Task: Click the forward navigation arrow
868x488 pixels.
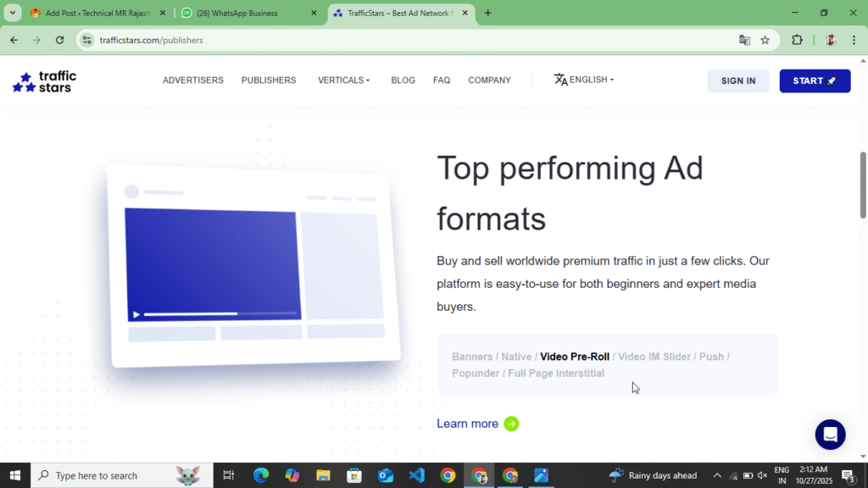Action: point(36,40)
